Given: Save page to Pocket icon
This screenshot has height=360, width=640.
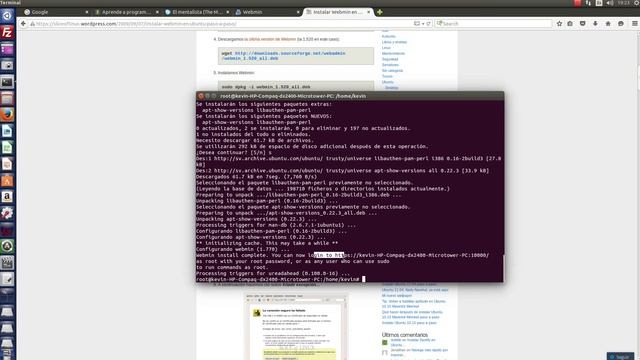Looking at the screenshot, I should pyautogui.click(x=583, y=24).
